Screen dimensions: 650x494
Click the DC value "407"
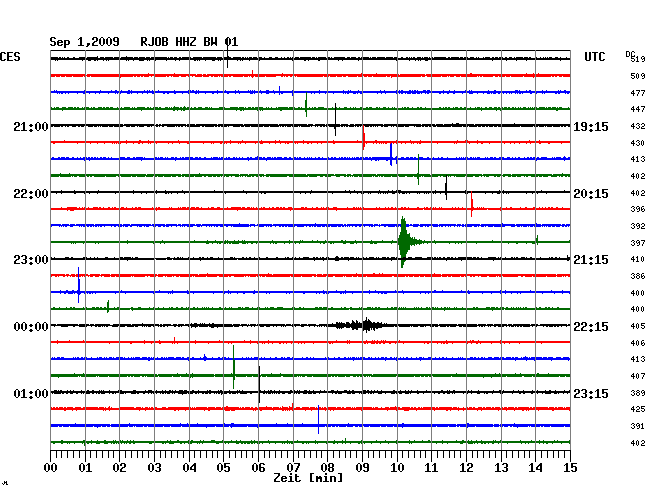pos(638,376)
